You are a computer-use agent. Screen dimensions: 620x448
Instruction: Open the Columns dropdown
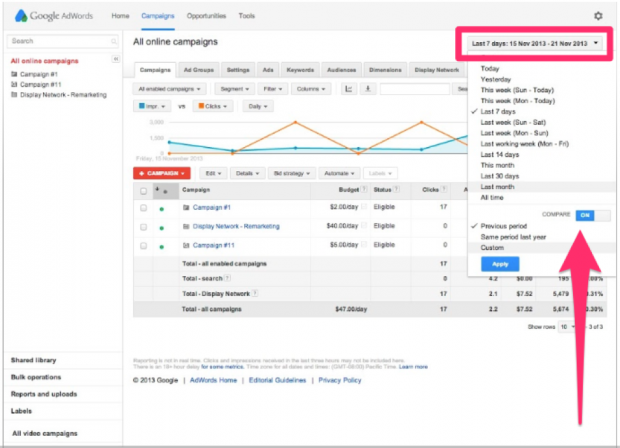point(311,89)
